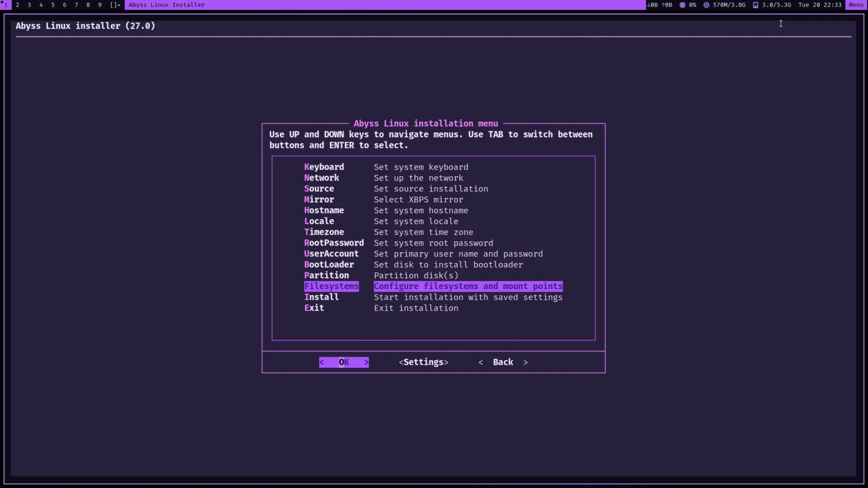
Task: Open the Hostname entry
Action: click(324, 210)
